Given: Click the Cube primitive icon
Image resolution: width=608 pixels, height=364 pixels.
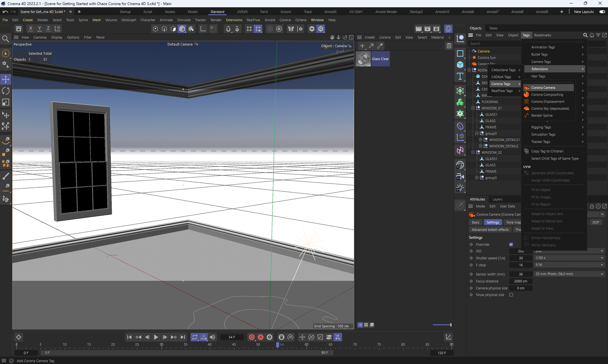Looking at the screenshot, I should [x=460, y=65].
